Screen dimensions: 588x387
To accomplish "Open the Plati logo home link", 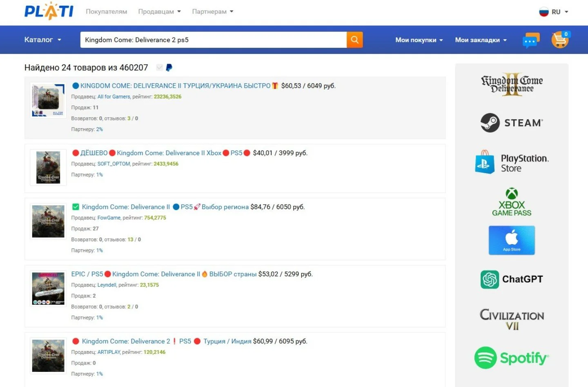I will click(49, 11).
